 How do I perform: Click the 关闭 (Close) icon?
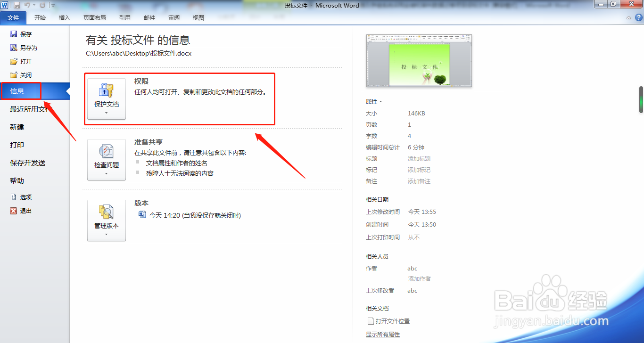[x=14, y=74]
